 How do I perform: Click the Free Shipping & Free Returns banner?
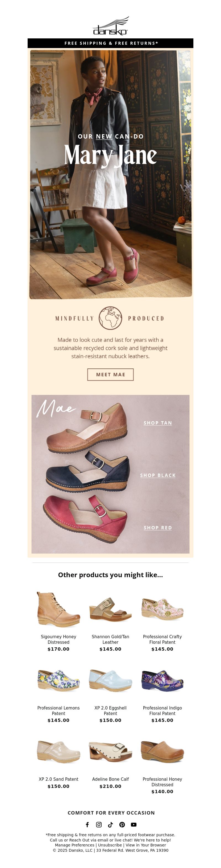(x=110, y=43)
